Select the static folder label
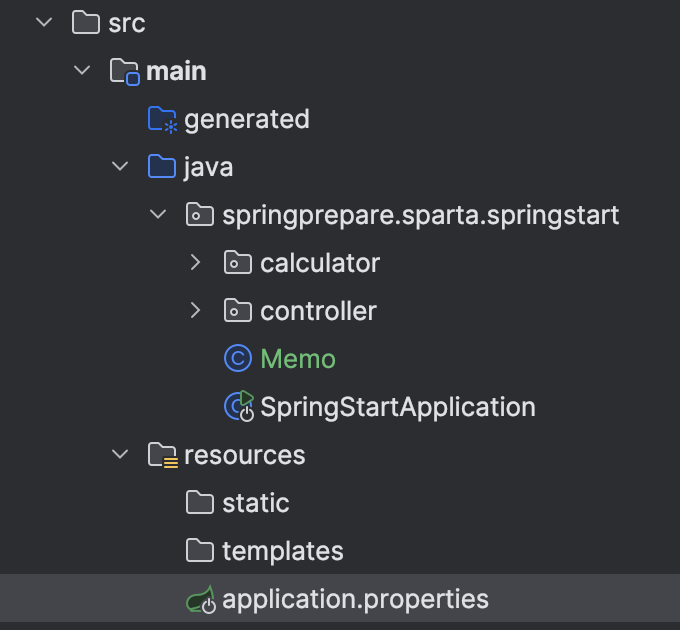 255,503
